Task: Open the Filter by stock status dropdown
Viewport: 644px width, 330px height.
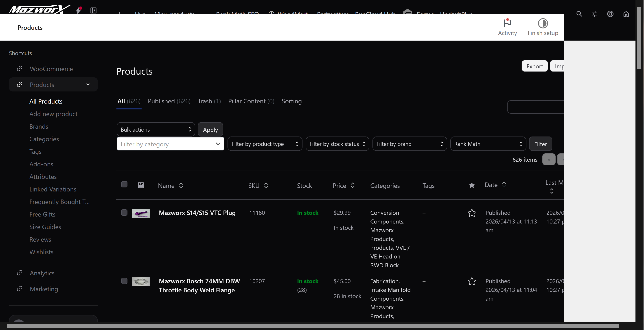Action: click(337, 144)
